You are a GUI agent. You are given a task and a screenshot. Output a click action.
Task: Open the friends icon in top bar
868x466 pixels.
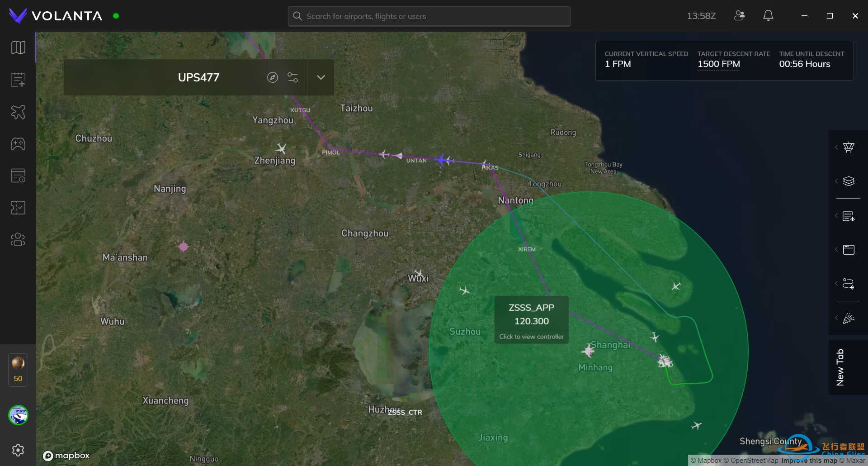point(740,16)
